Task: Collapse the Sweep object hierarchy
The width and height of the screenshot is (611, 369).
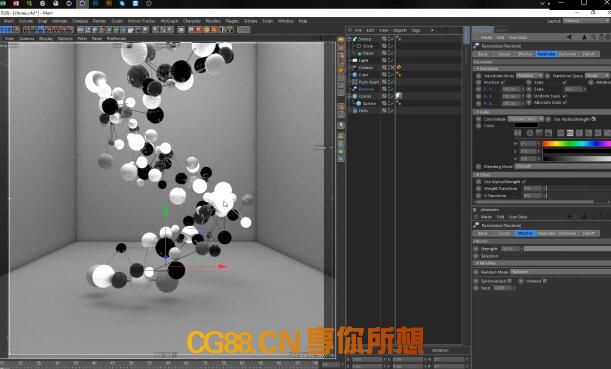Action: click(x=349, y=39)
